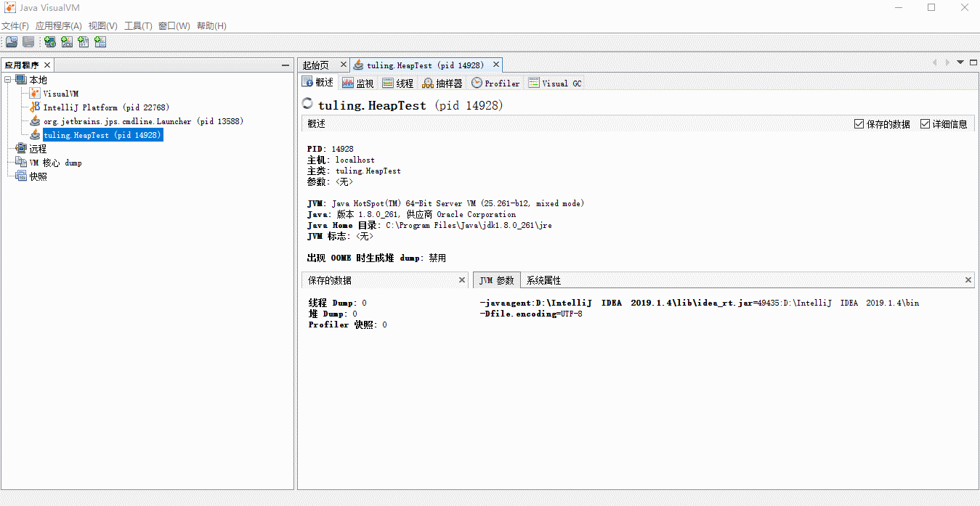Click the -Dfile.encoding=UTF-8 argument text
980x506 pixels.
[x=531, y=314]
